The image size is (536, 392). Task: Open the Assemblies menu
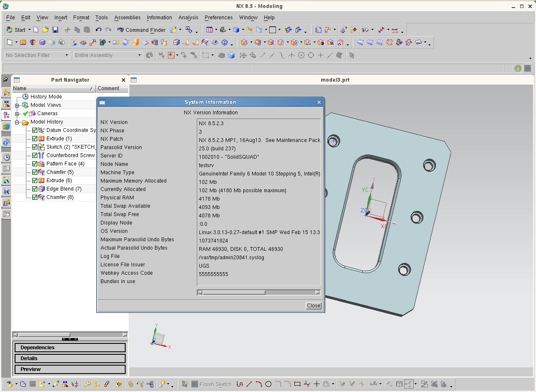(x=127, y=18)
